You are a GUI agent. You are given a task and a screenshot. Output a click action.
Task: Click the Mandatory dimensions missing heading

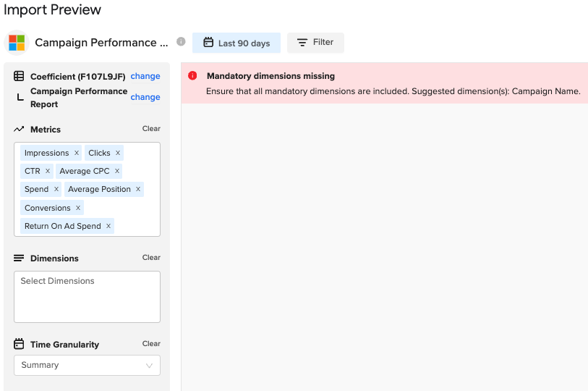[270, 76]
